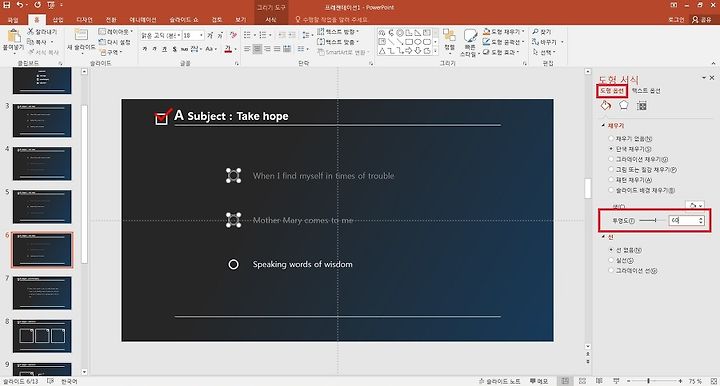Select 선 없음 no line radio
Viewport: 720px width, 386px height.
coord(611,250)
